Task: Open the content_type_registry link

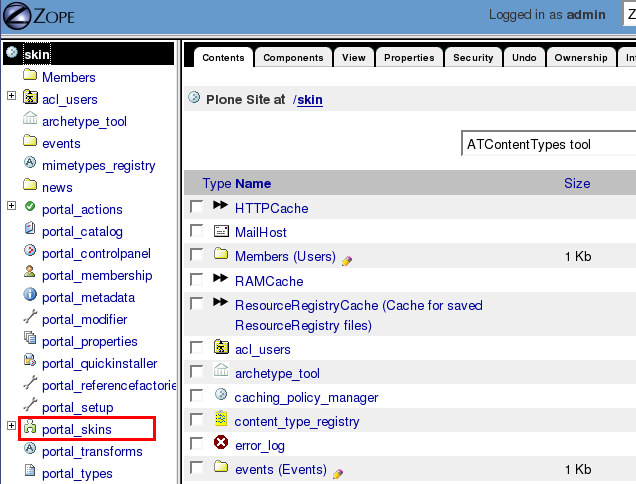Action: [297, 422]
